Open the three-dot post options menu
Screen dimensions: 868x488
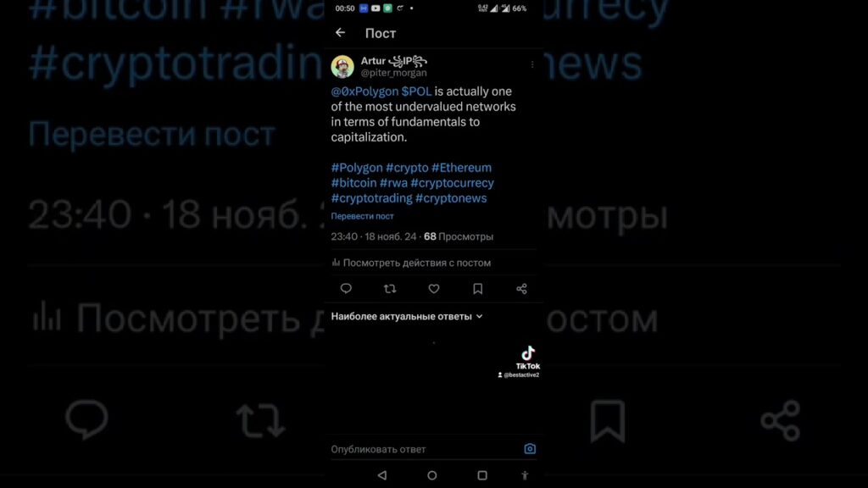(532, 64)
